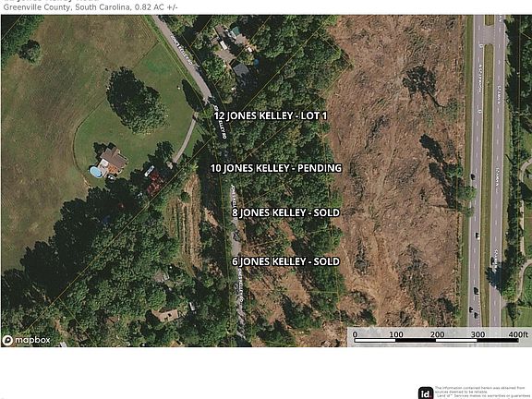The width and height of the screenshot is (532, 399).
Task: Select the 12 JONES KELLEY - LOT 1 label
Action: coord(271,115)
